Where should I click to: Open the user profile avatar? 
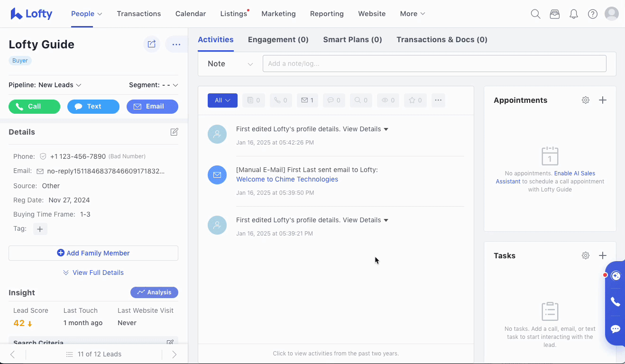coord(612,14)
